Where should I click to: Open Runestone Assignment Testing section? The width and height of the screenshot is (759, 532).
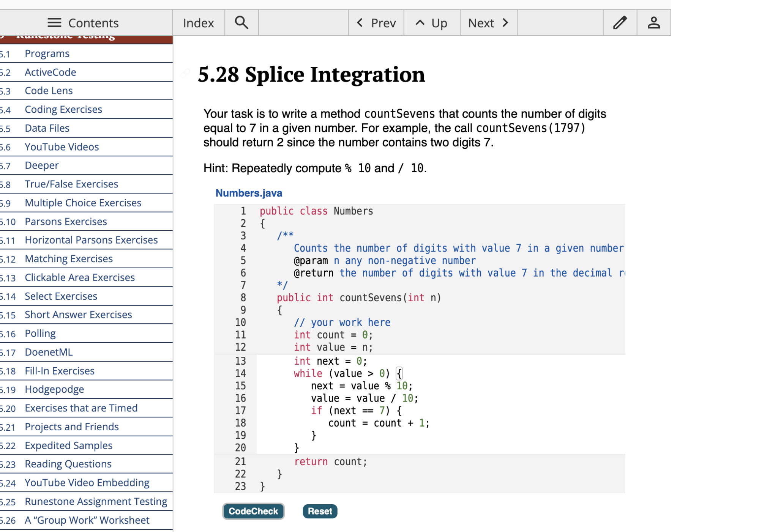pos(96,501)
